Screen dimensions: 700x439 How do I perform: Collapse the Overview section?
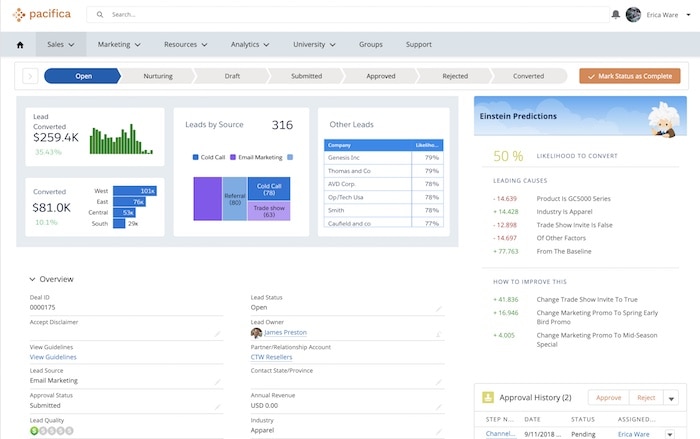pos(32,280)
